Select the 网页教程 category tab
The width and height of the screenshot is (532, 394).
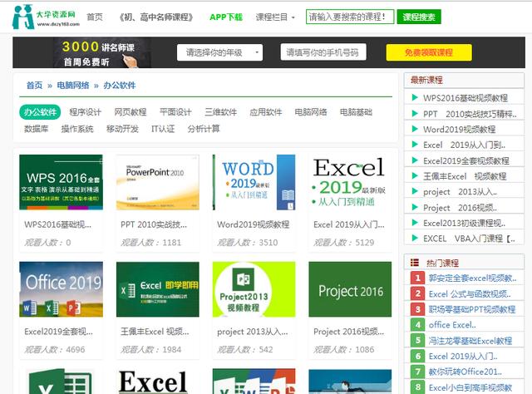pyautogui.click(x=131, y=112)
